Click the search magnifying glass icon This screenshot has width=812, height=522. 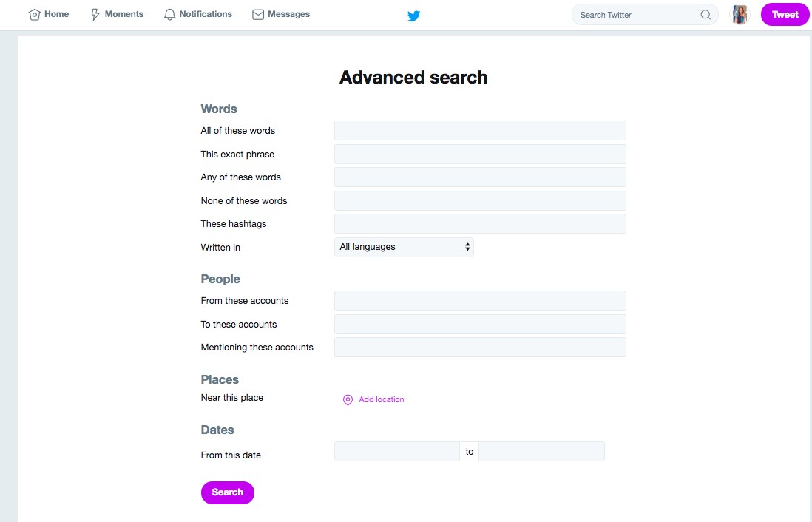[706, 15]
